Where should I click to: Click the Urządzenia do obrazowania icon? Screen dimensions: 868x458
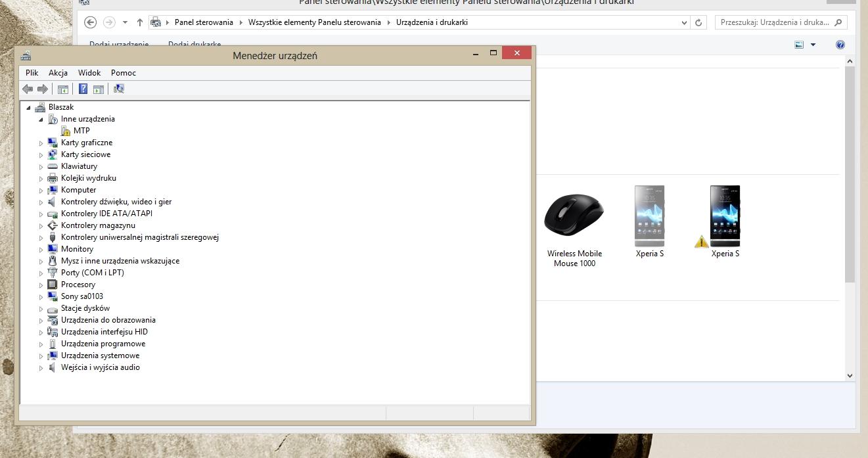53,320
